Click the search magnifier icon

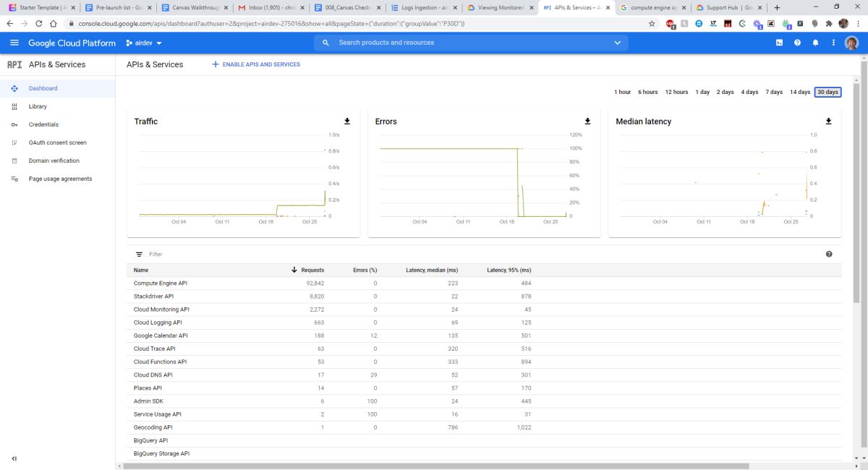[x=326, y=43]
